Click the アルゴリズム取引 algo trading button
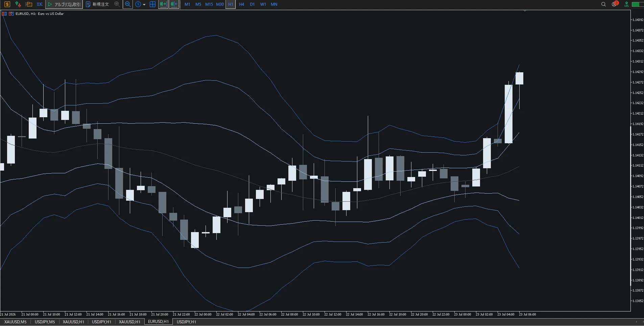The width and height of the screenshot is (644, 326). coord(64,4)
